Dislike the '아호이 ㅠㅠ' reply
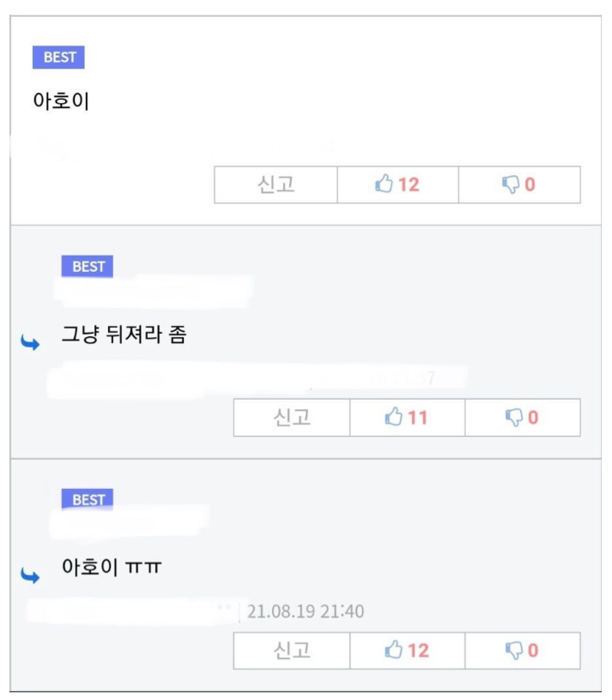612x700 pixels. pos(523,650)
